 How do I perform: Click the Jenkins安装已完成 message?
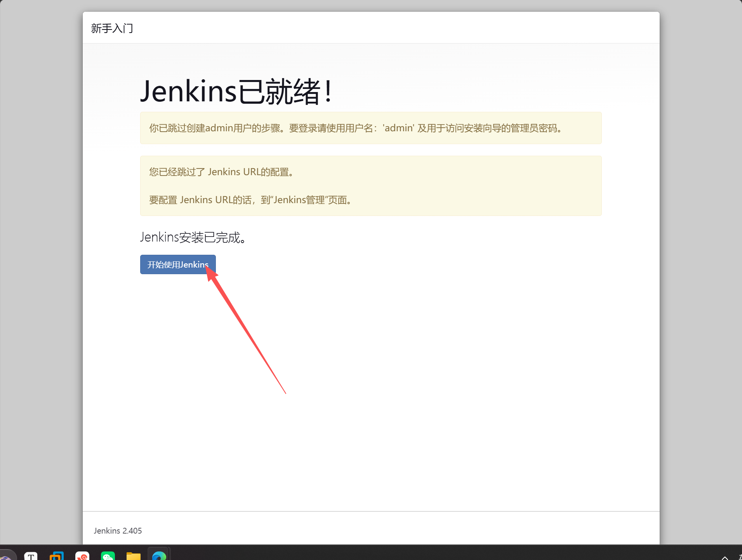click(x=194, y=237)
